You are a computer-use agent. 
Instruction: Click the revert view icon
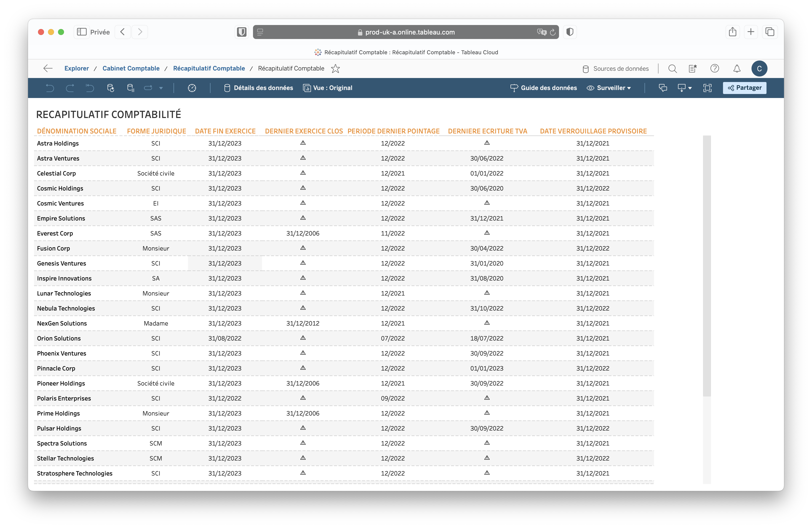[x=90, y=88]
